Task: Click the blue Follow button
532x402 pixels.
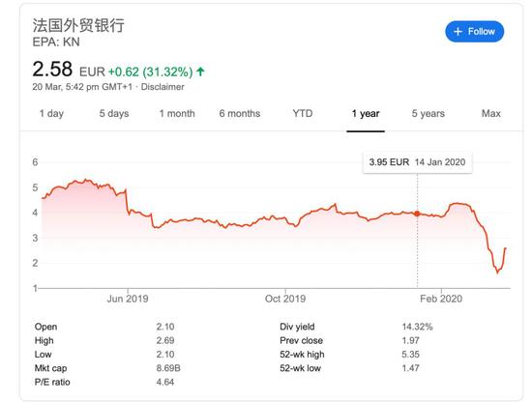Action: coord(474,32)
